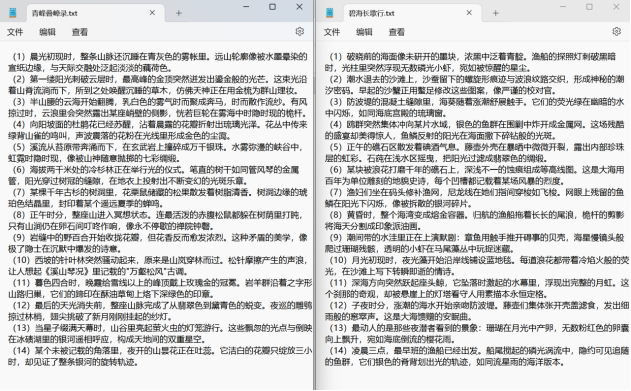
Task: Open 查看 menu in left window
Action: (x=80, y=32)
